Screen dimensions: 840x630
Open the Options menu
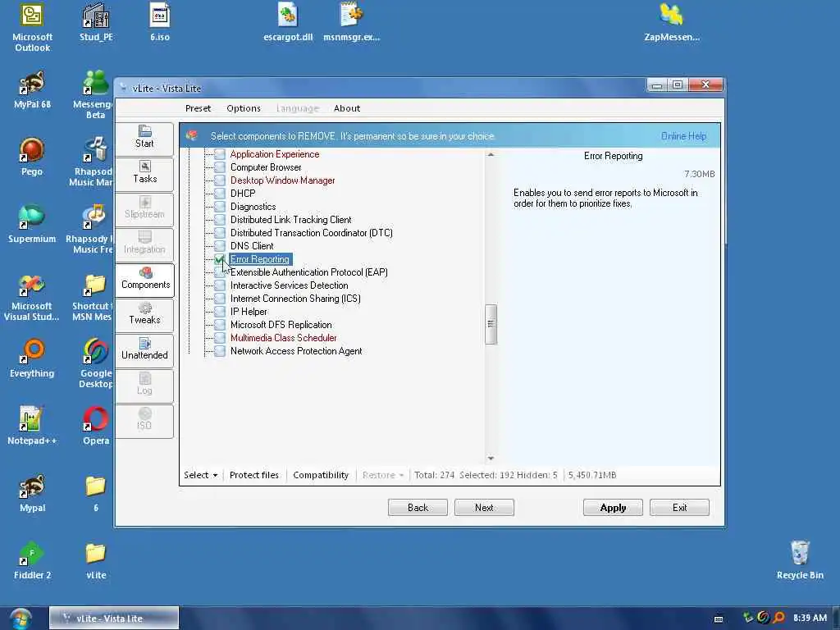coord(243,108)
